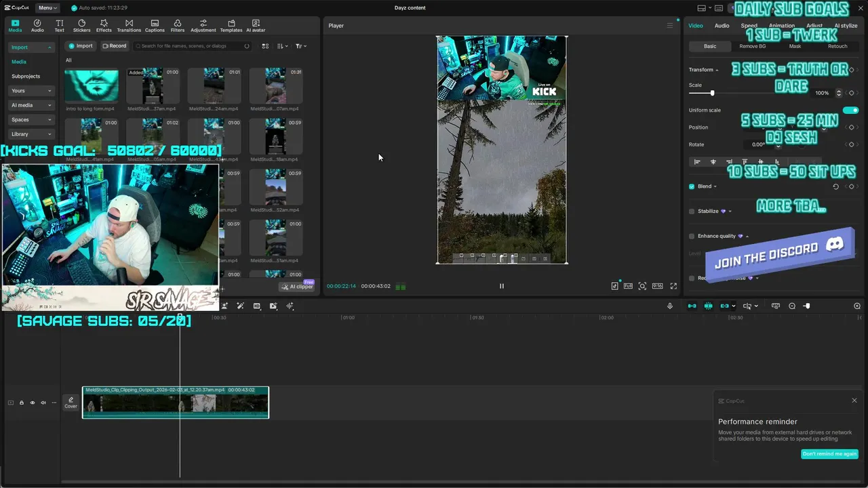The image size is (868, 488).
Task: Expand the Spaces section
Action: coord(31,120)
